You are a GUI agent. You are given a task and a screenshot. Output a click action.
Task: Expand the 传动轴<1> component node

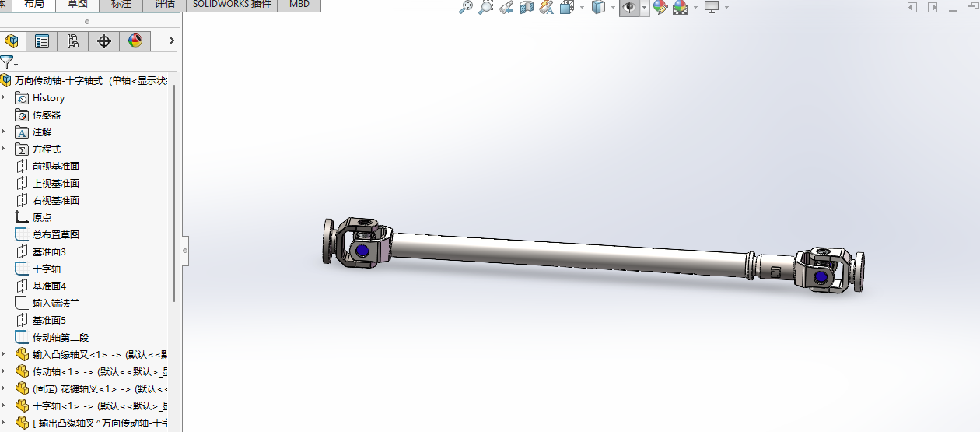click(3, 371)
